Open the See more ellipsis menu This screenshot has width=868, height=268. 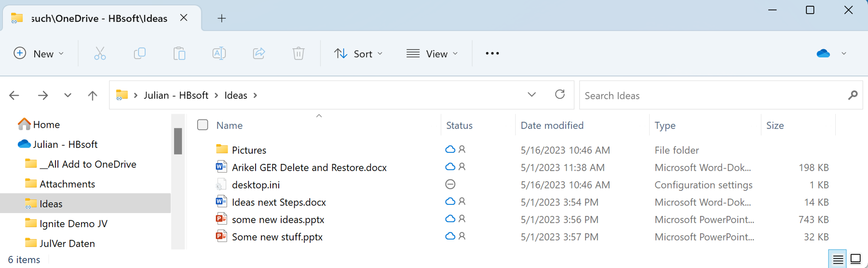coord(492,54)
